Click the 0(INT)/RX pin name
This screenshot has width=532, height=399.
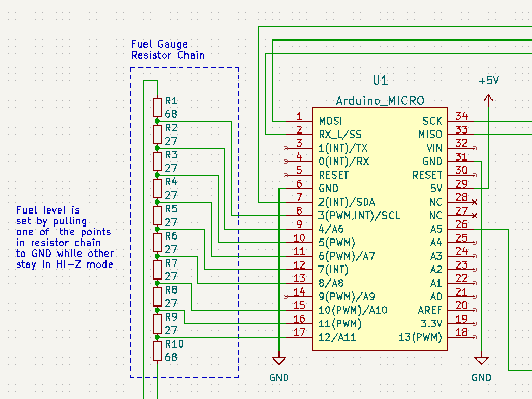point(344,162)
